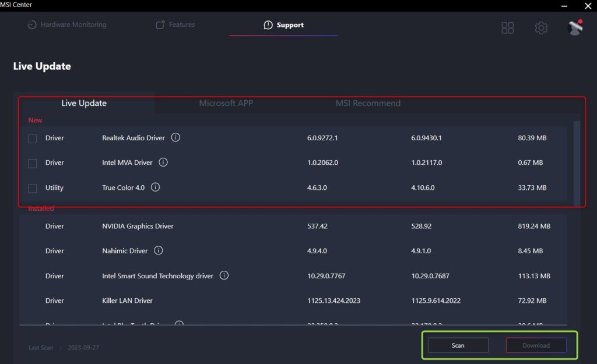
Task: Close the MSI Center window
Action: pos(588,6)
